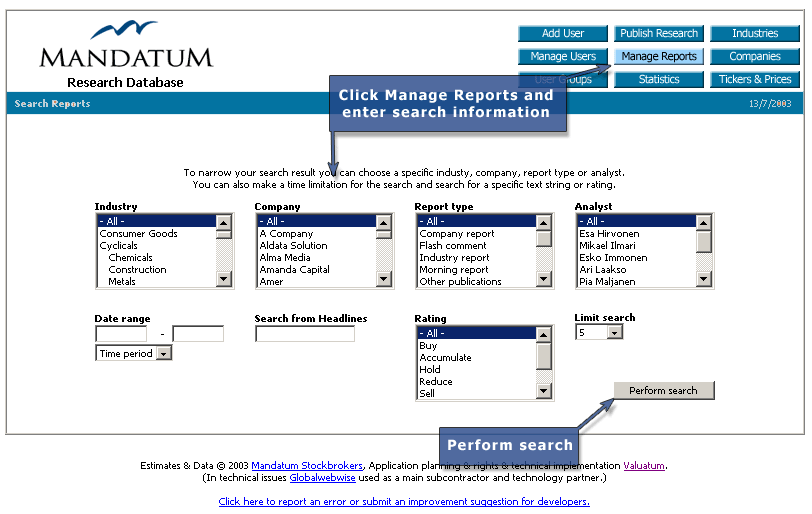Select A Company in Company list
Image resolution: width=812 pixels, height=514 pixels.
pos(317,233)
